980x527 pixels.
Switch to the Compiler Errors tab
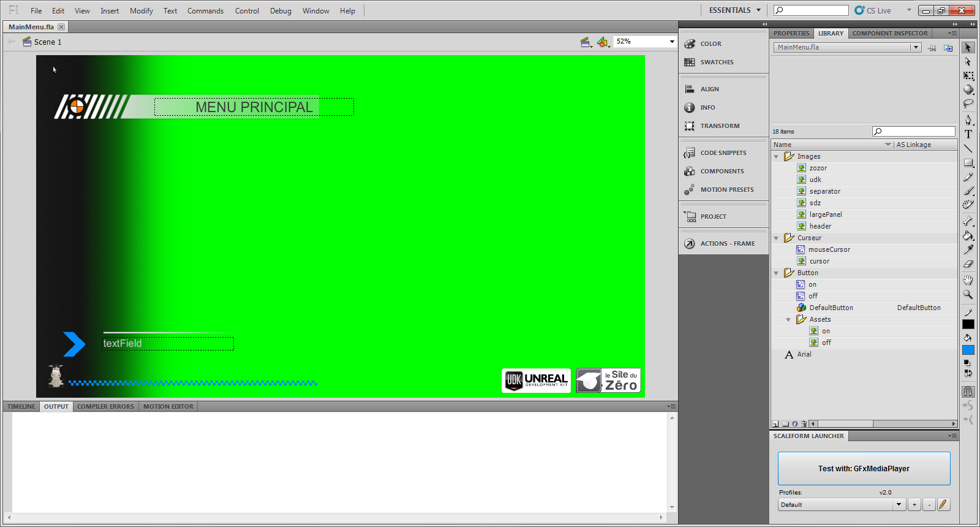coord(105,406)
